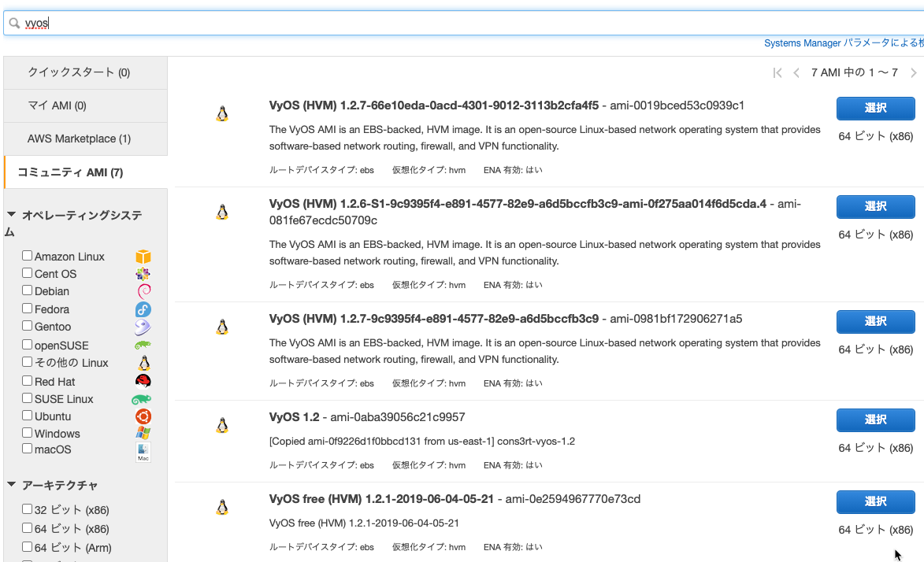
Task: Click the Windows flag icon
Action: 143,433
